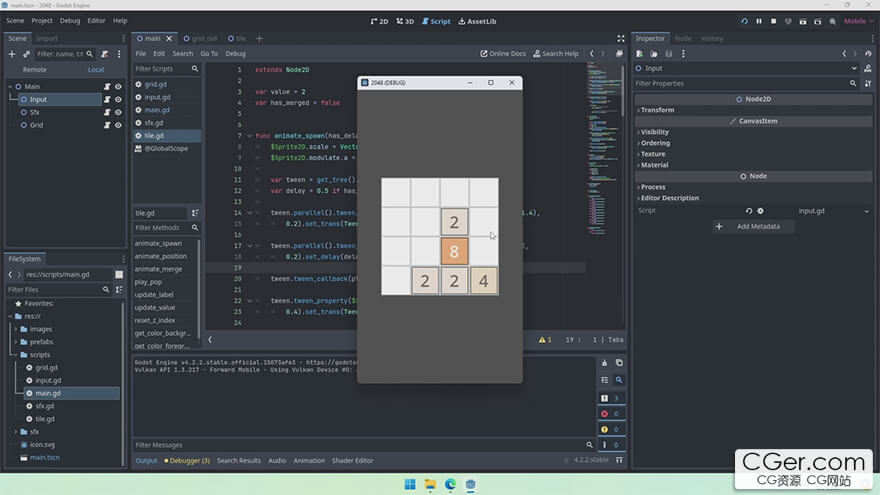The image size is (880, 495).
Task: Pause the running project
Action: (759, 21)
